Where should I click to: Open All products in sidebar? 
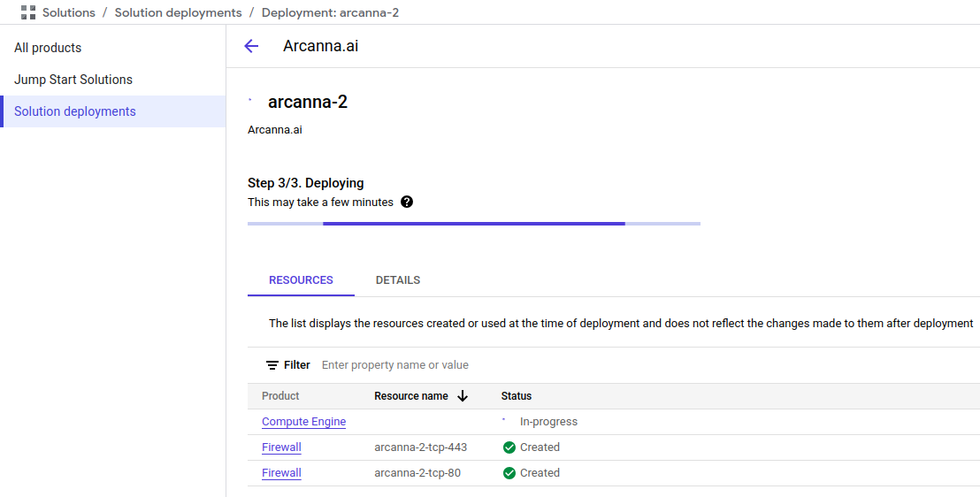48,48
